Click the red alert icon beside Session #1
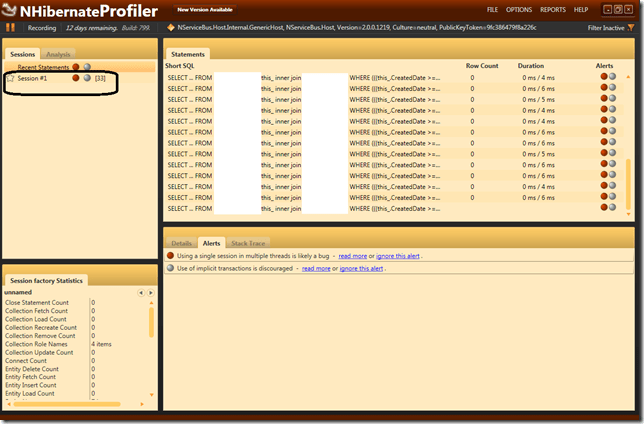 [75, 77]
